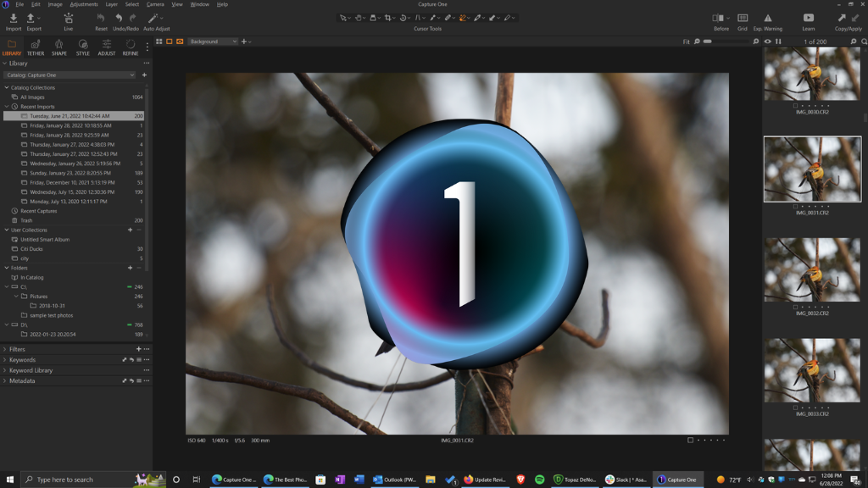
Task: Expand the Filters panel
Action: tap(7, 348)
